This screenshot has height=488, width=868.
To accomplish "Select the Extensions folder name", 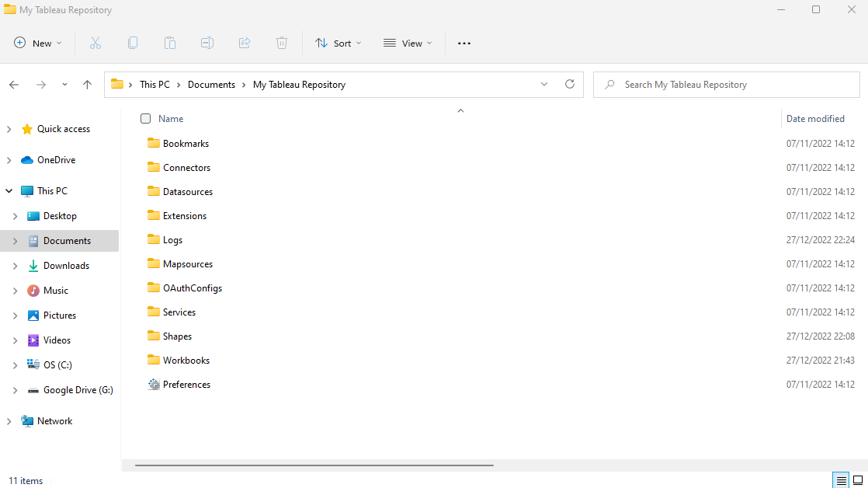I will (x=185, y=215).
